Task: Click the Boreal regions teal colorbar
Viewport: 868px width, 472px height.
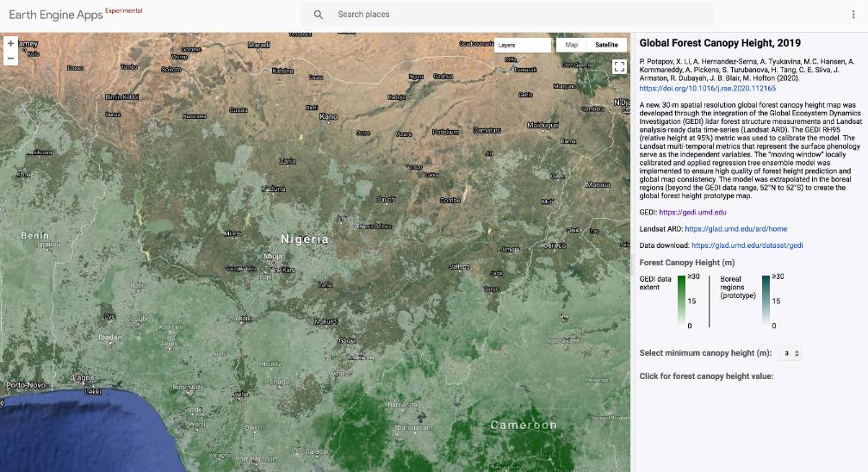Action: pyautogui.click(x=766, y=301)
